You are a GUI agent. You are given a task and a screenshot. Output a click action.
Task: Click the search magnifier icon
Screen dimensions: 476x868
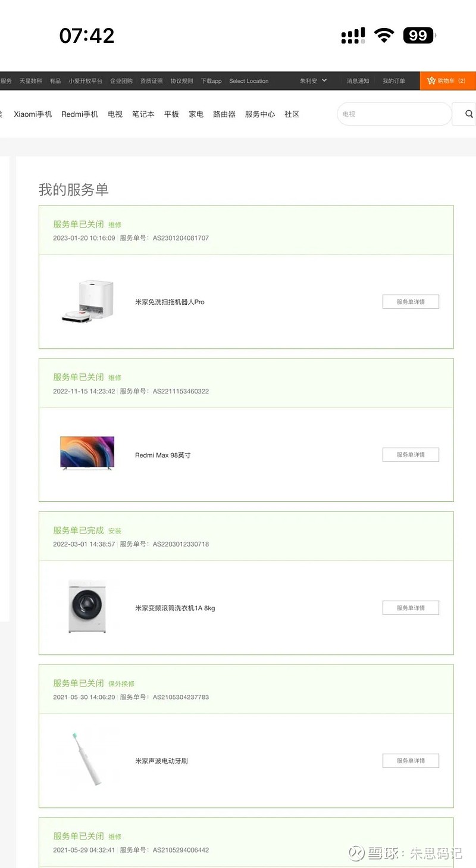469,114
